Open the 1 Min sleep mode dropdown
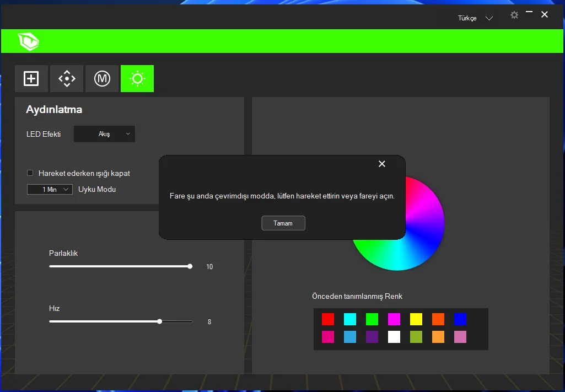The image size is (565, 392). 50,190
